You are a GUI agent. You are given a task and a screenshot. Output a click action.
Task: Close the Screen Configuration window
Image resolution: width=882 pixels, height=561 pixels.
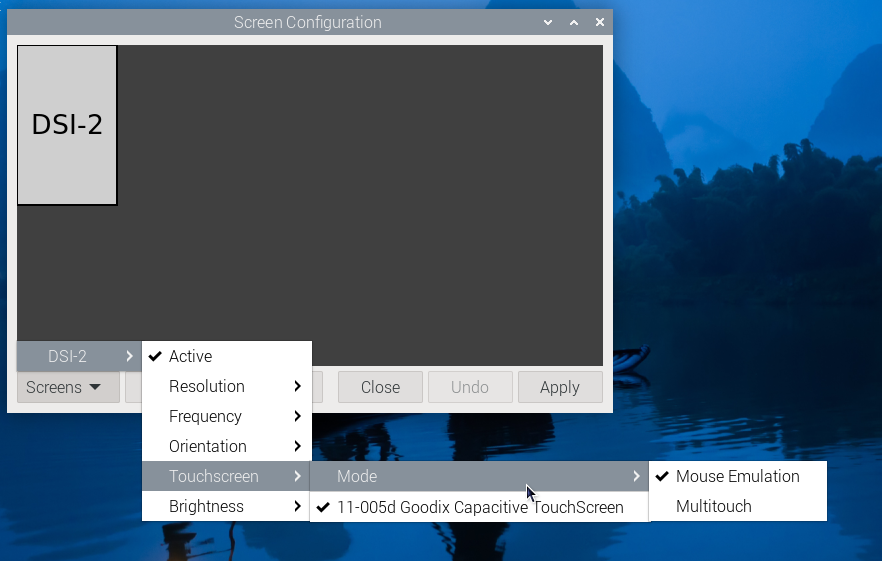point(600,22)
